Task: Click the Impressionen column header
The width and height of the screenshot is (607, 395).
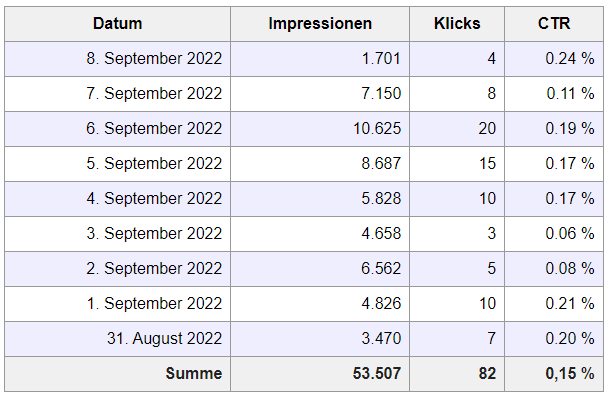Action: [320, 24]
